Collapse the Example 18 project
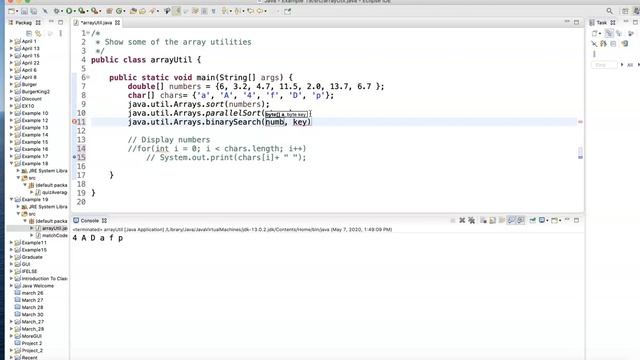The height and width of the screenshot is (360, 640). click(11, 164)
